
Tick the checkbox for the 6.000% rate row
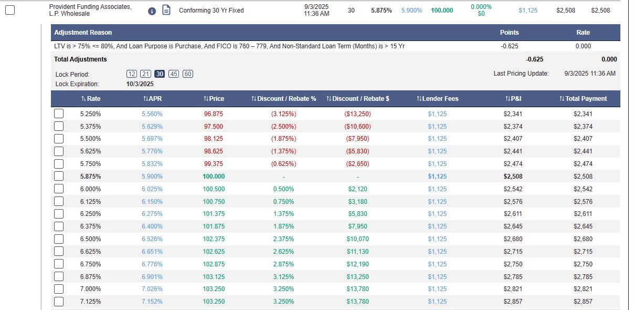pos(59,189)
